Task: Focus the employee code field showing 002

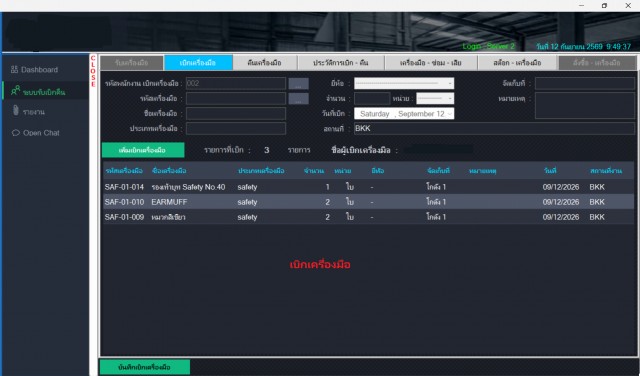Action: coord(236,83)
